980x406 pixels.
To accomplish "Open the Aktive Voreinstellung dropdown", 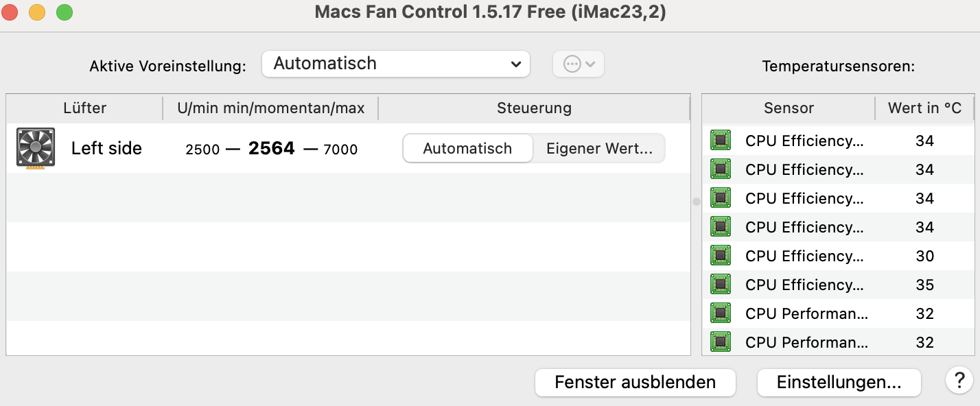I will (x=395, y=64).
